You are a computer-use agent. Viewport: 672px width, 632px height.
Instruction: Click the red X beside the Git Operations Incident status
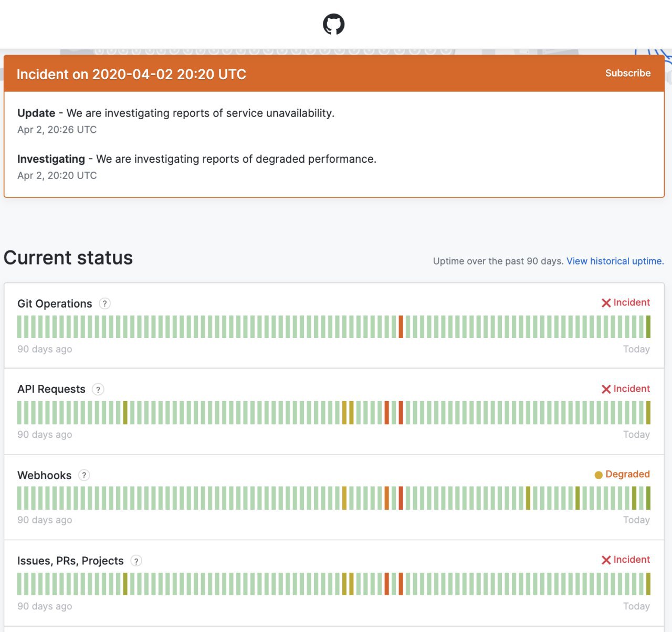coord(606,303)
